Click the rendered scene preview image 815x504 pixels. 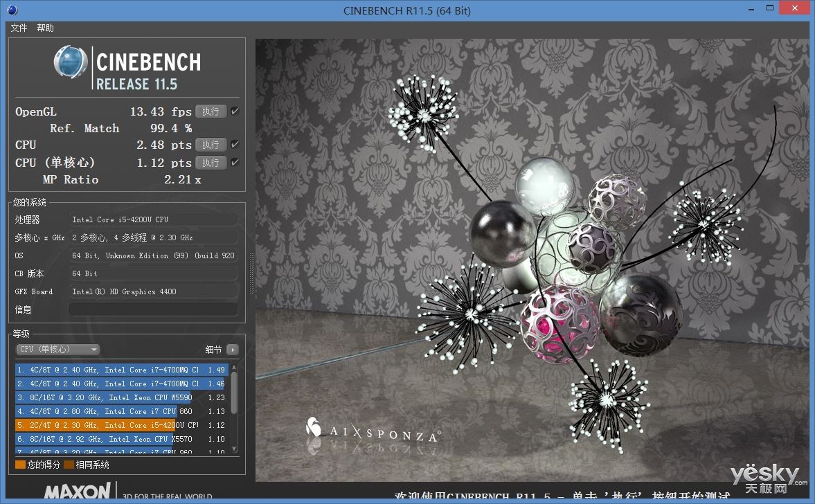(x=532, y=260)
